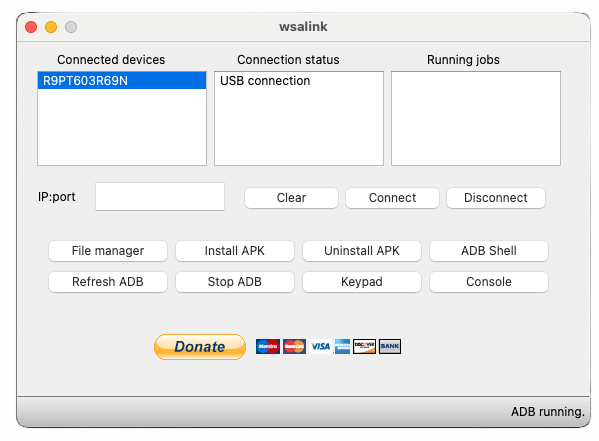Click the Discover card icon
Image resolution: width=599 pixels, height=441 pixels.
(364, 346)
